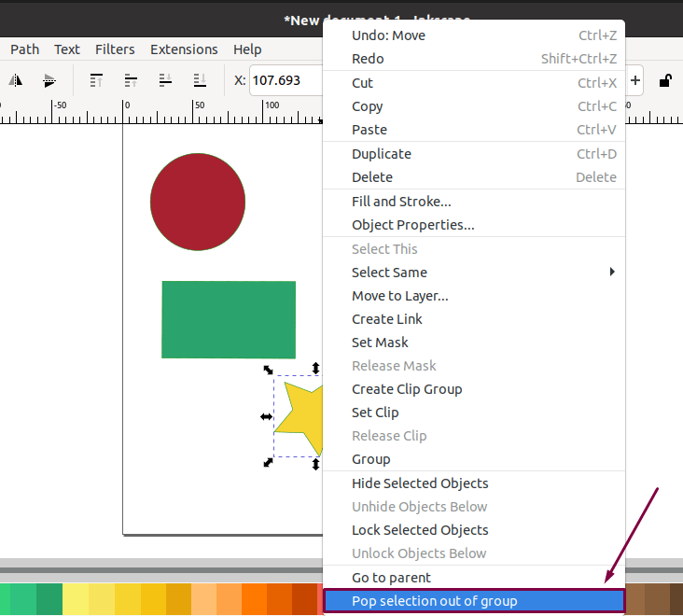The width and height of the screenshot is (683, 616).
Task: Select Paste in context menu
Action: tap(474, 130)
